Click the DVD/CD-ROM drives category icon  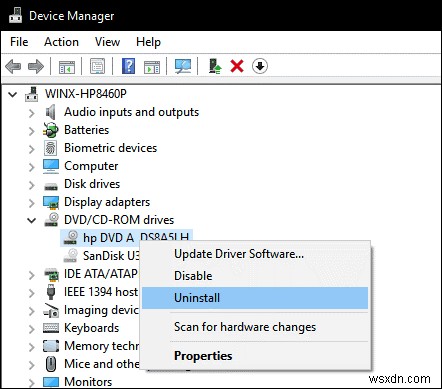point(51,220)
